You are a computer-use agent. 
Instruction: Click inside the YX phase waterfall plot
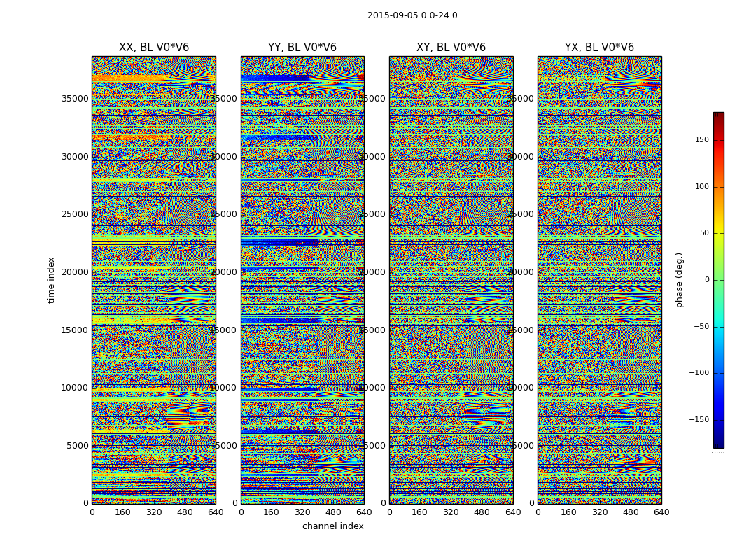coord(600,280)
